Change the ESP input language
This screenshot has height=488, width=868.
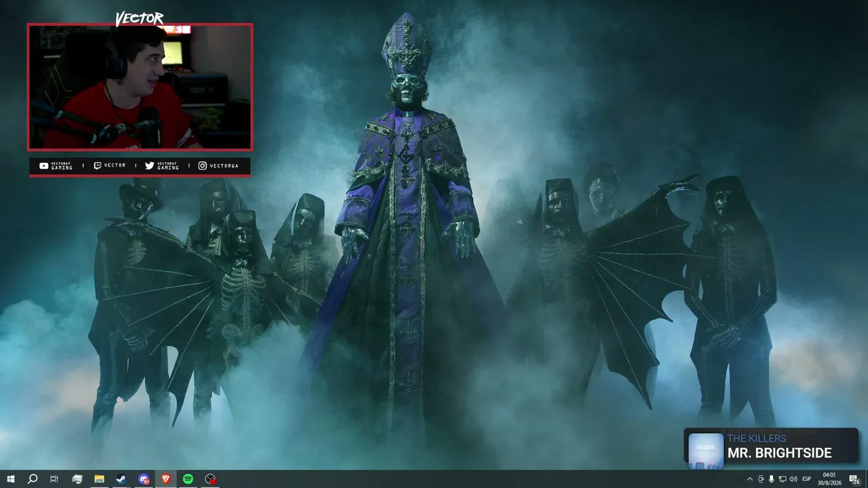point(807,479)
